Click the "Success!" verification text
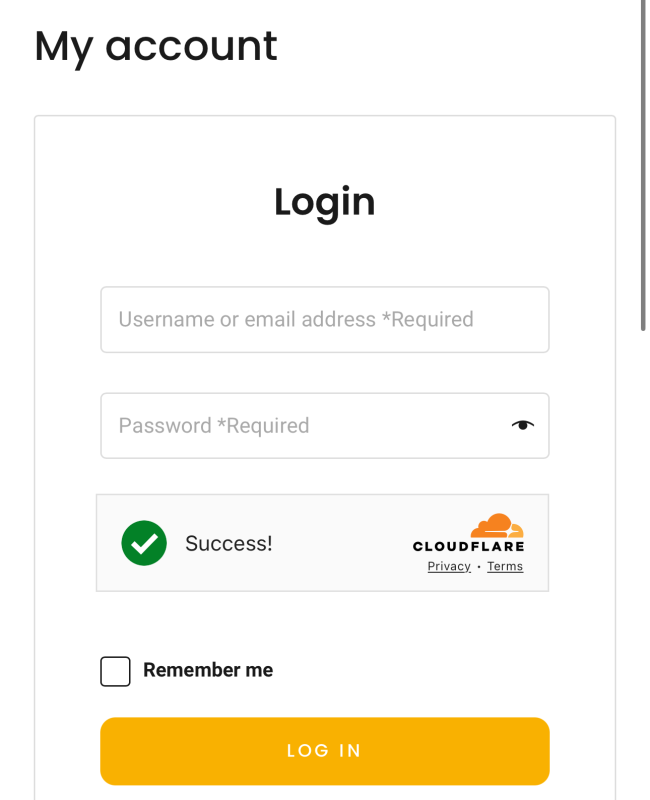The height and width of the screenshot is (800, 650). coord(228,544)
